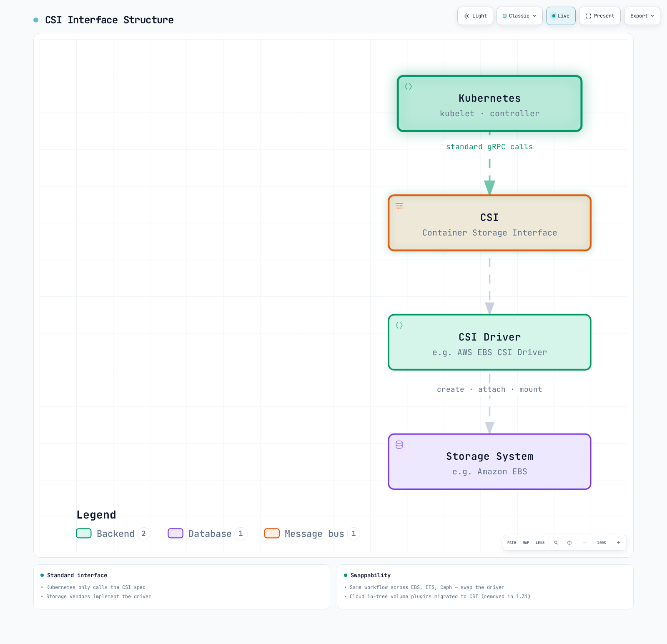This screenshot has height=644, width=667.
Task: Zoom out with minus icon
Action: click(x=584, y=543)
